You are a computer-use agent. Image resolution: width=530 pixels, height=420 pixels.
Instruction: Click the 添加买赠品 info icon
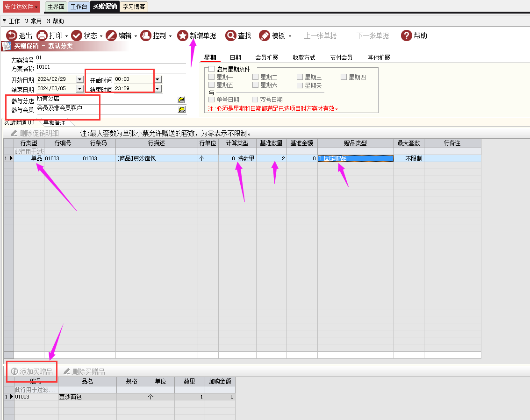(x=14, y=372)
